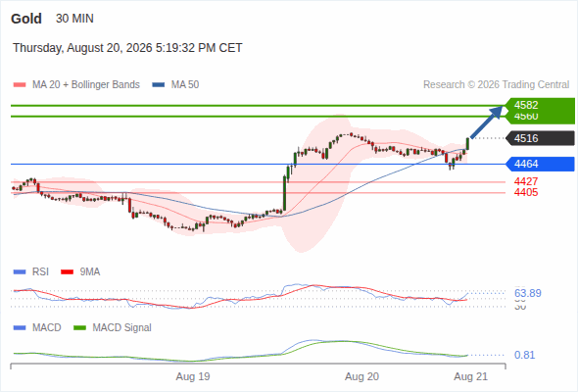This screenshot has height=392, width=578.
Task: Click the red 4427 support level label
Action: pyautogui.click(x=526, y=181)
